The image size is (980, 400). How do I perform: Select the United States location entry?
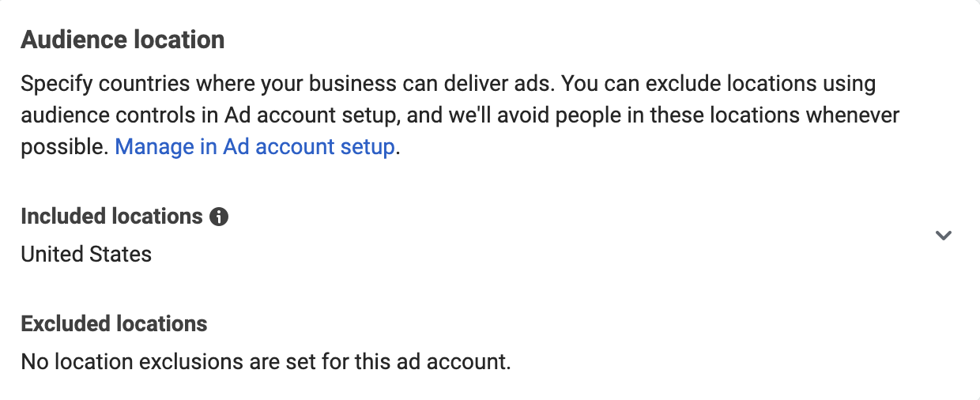(86, 254)
